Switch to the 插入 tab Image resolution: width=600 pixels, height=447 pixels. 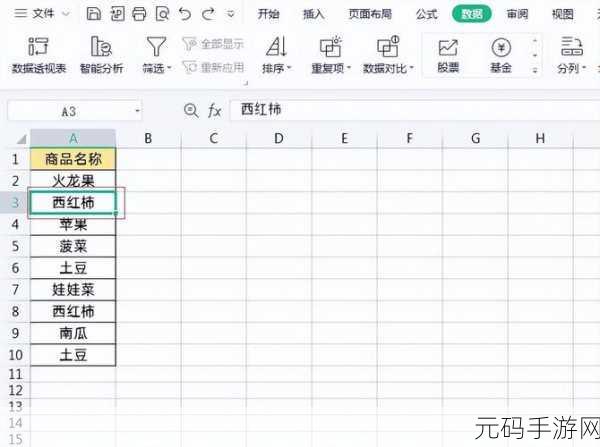[x=313, y=14]
